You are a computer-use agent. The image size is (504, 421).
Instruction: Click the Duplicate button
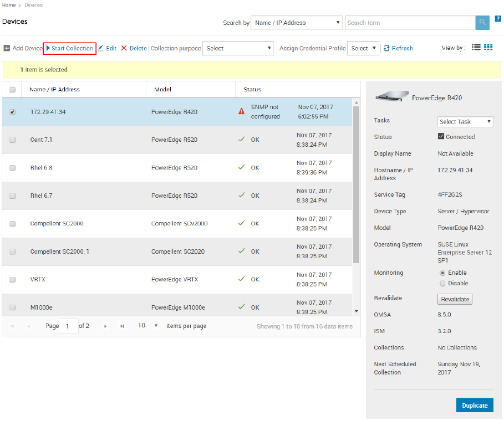tap(475, 405)
